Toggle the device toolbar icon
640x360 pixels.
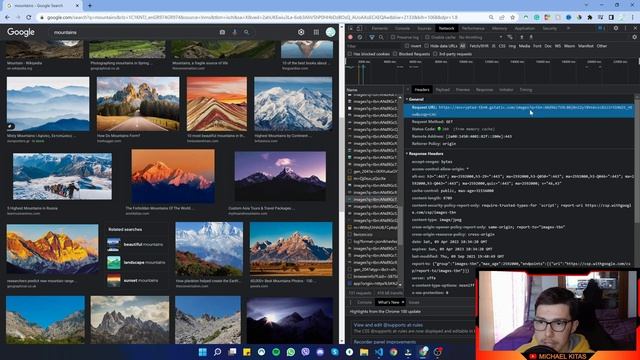point(359,28)
